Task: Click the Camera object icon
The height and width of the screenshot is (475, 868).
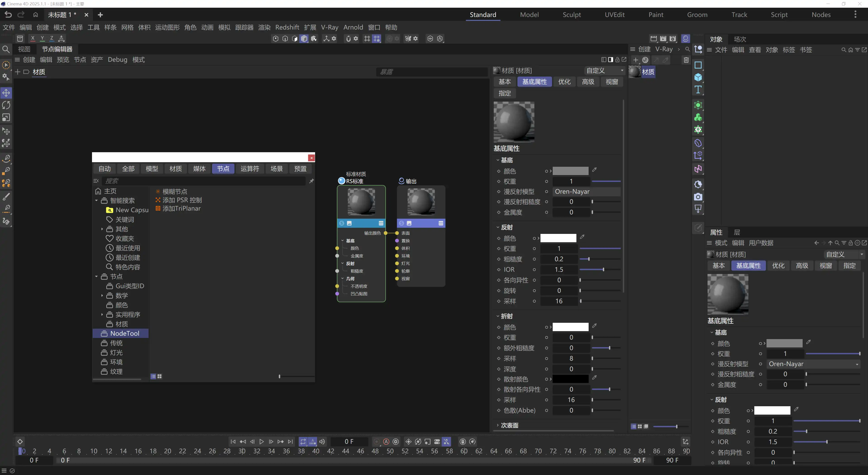Action: point(698,197)
